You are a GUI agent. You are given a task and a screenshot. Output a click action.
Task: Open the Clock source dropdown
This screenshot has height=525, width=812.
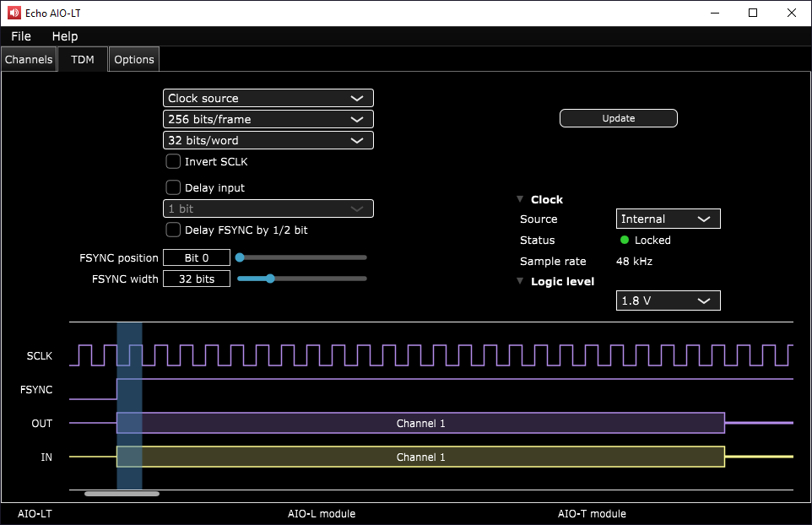[x=268, y=99]
